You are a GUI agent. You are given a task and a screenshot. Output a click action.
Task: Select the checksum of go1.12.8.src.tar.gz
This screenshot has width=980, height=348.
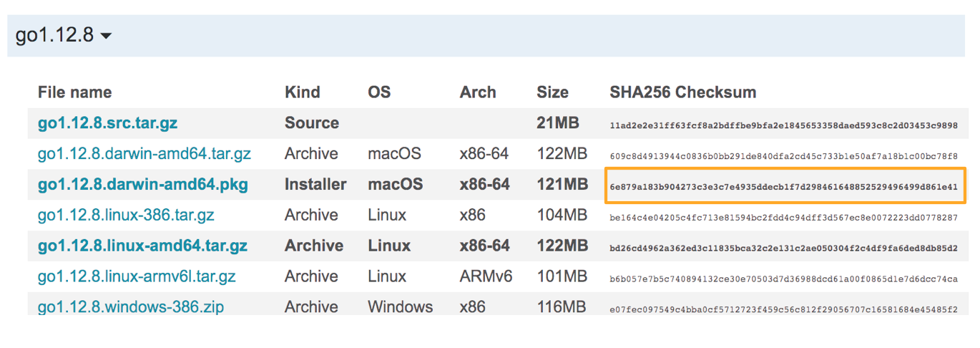[783, 125]
